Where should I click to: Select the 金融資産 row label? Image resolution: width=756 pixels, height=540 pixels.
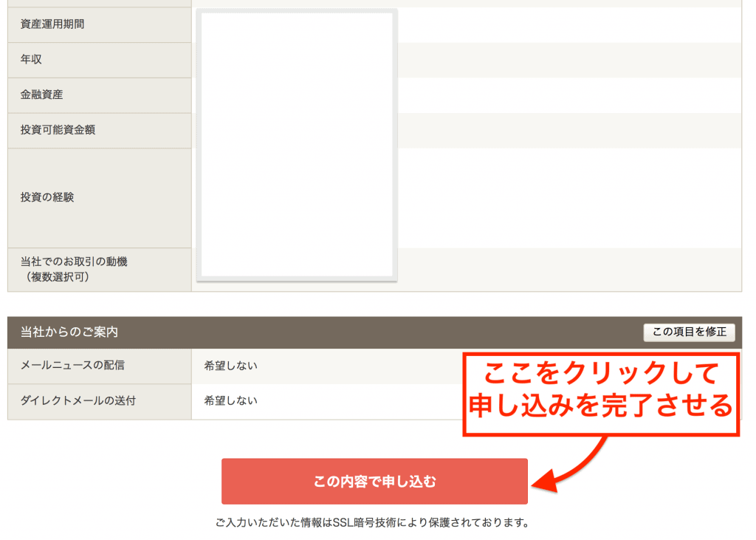click(x=41, y=95)
